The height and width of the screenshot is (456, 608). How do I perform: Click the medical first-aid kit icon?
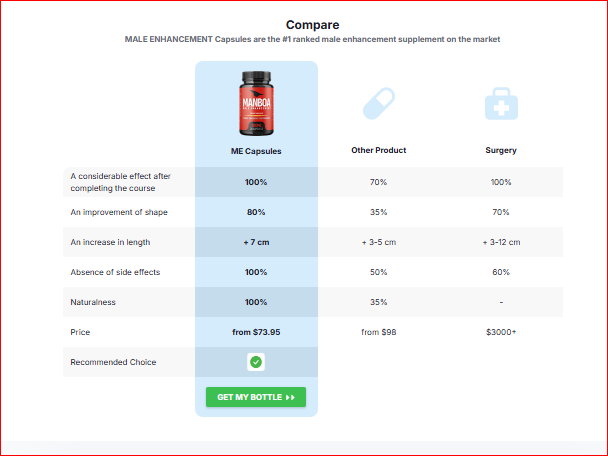click(x=501, y=104)
